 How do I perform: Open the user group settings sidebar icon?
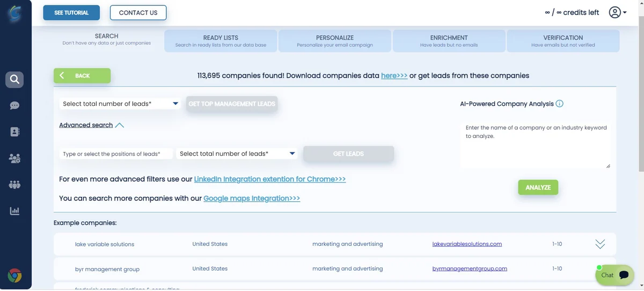point(14,158)
